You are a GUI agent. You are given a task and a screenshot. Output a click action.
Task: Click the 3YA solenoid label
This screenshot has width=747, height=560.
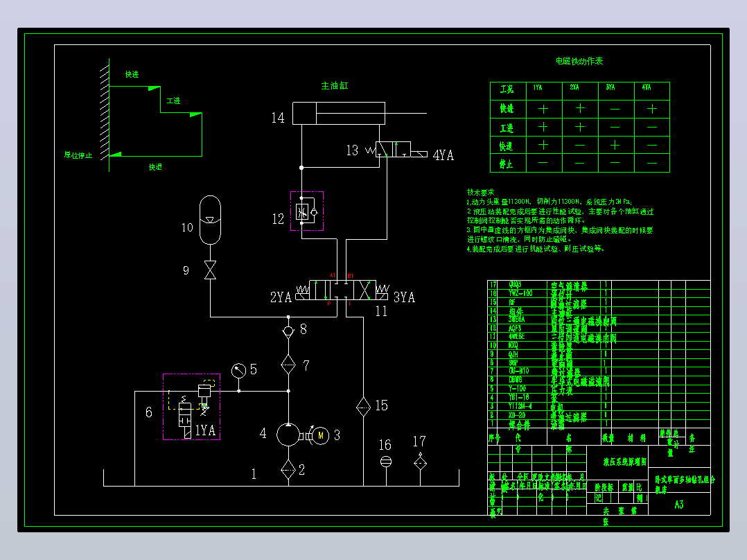(404, 297)
